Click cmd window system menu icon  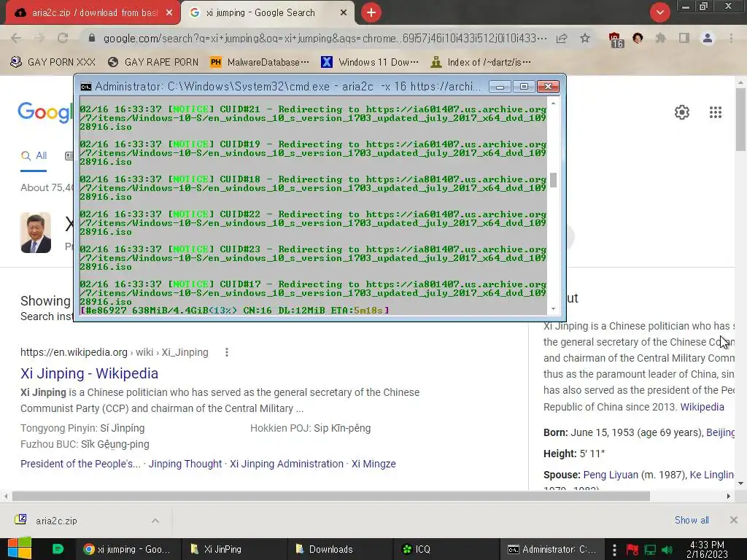coord(86,87)
